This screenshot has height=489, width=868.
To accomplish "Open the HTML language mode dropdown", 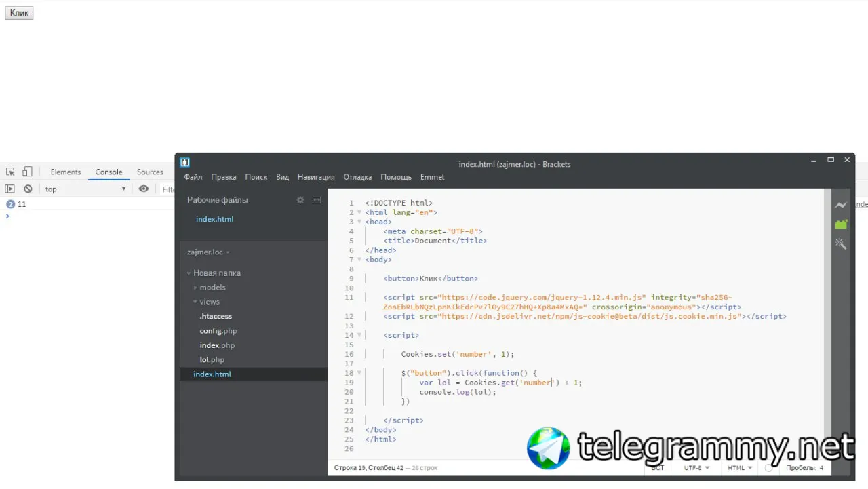I will (x=740, y=468).
